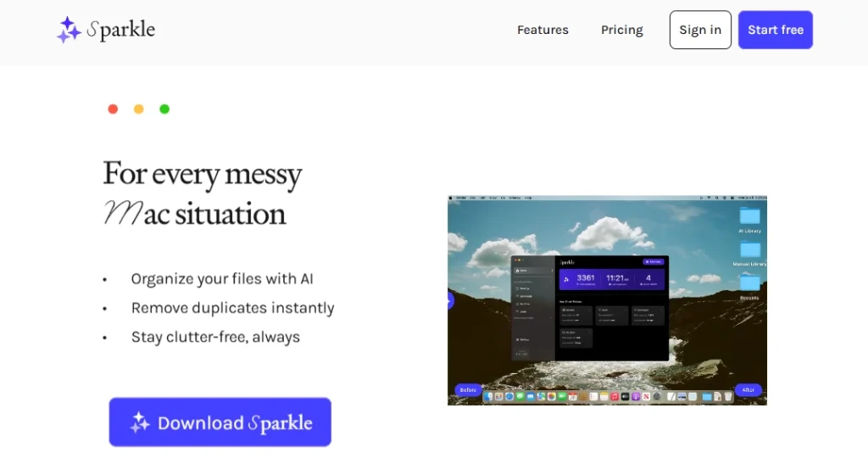Screen dimensions: 868x458
Task: Click the "For every messy Mac situation" headline
Action: 203,193
